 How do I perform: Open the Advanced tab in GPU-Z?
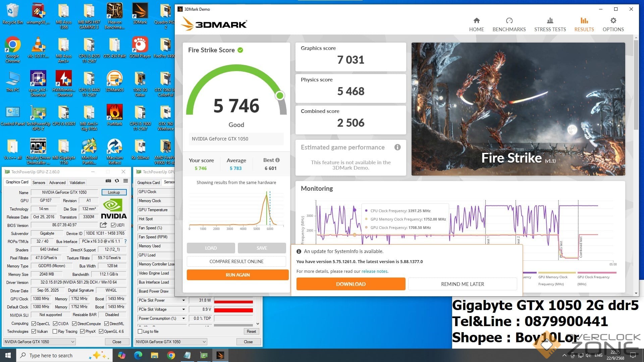coord(57,183)
